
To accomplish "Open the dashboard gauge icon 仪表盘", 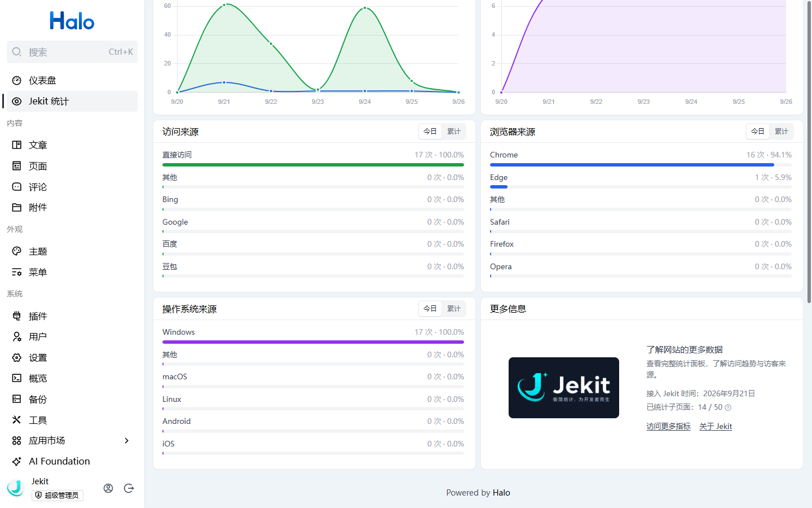I will coord(17,81).
